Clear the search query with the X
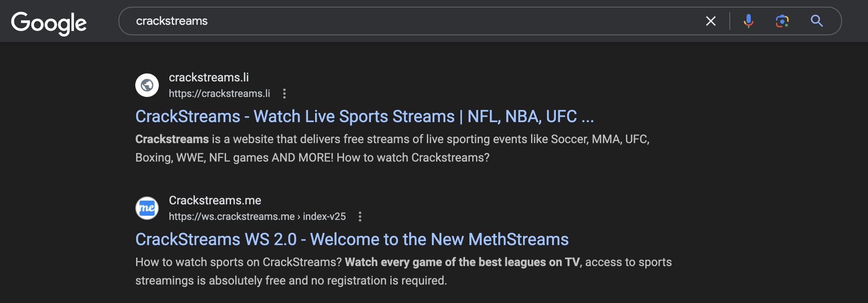 (x=710, y=21)
